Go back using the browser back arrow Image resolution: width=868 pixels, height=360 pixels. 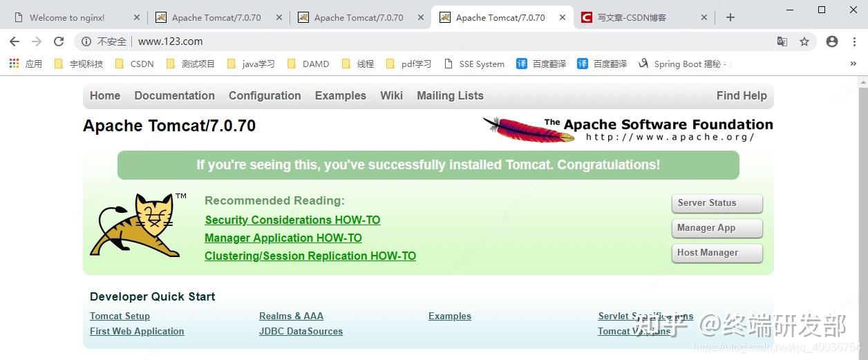(x=15, y=41)
